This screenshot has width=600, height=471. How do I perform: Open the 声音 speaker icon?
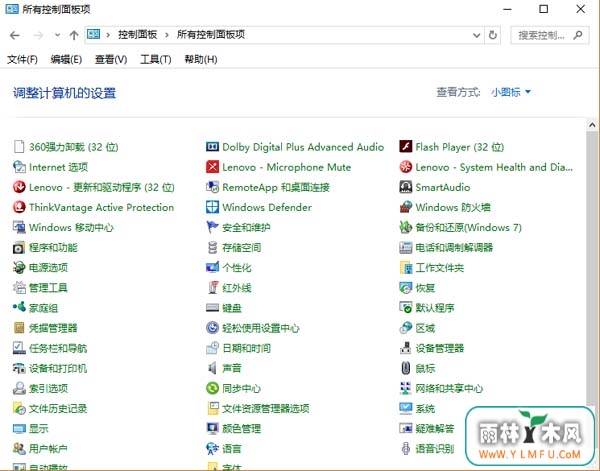[x=212, y=368]
